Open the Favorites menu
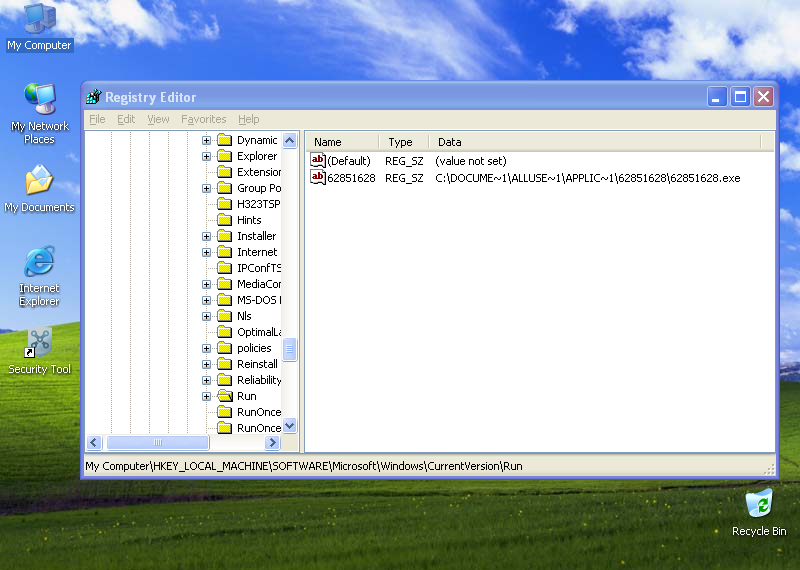This screenshot has width=800, height=570. coord(204,119)
